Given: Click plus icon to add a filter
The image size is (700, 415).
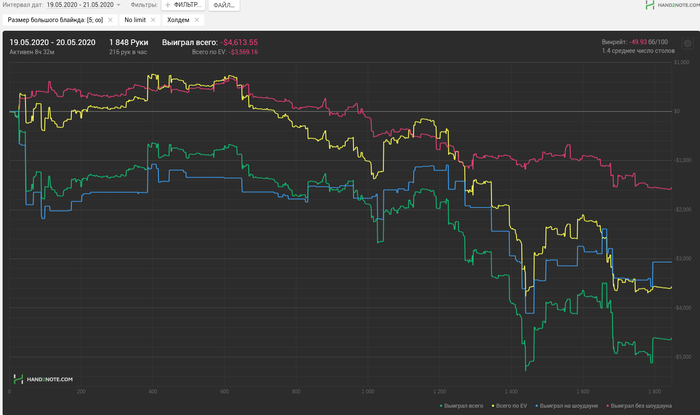Looking at the screenshot, I should (168, 5).
